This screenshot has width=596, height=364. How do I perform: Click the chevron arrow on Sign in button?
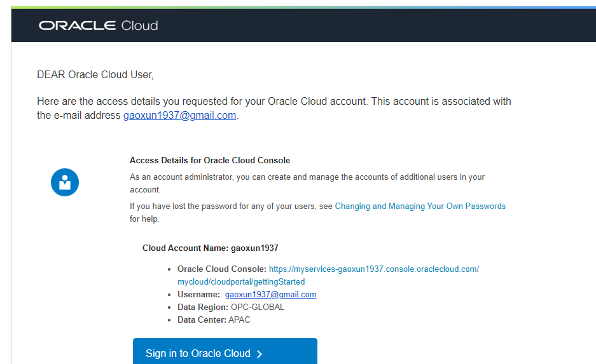[260, 354]
